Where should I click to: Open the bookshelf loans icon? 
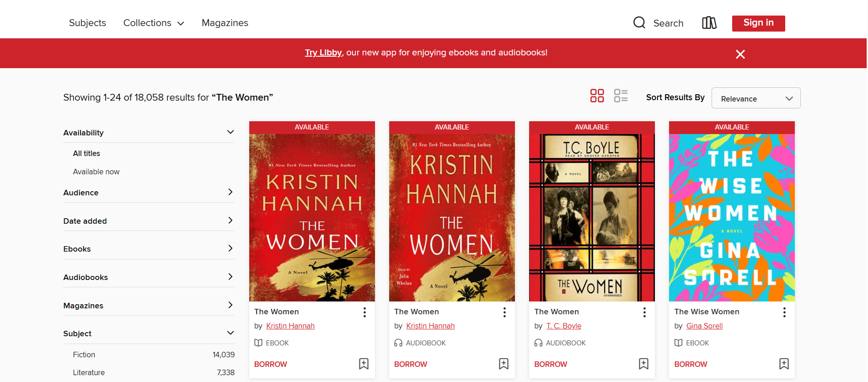(709, 23)
